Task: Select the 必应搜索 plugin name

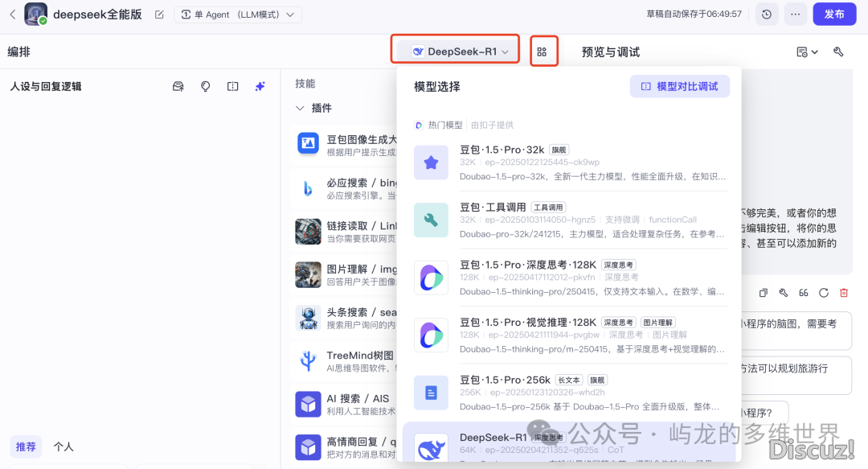Action: (362, 183)
